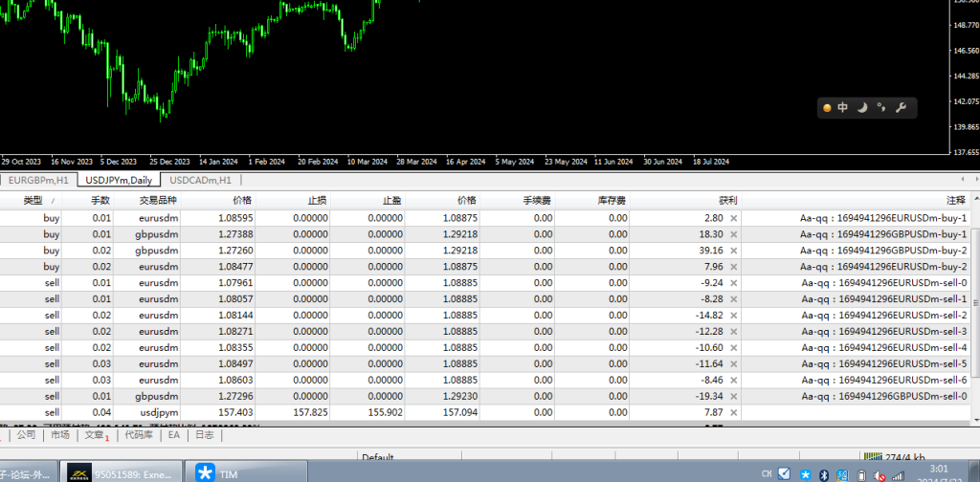This screenshot has width=980, height=482.
Task: Toggle punctuation mode icon in IME toolbar
Action: (x=880, y=108)
